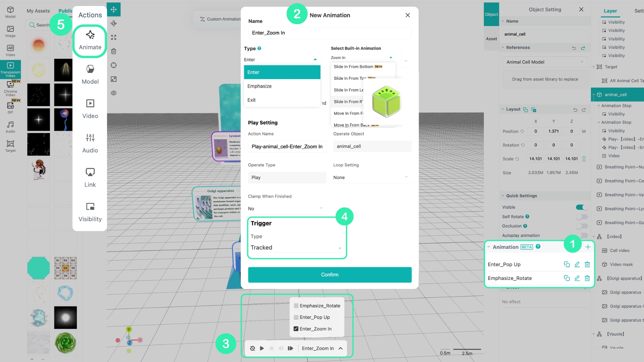Close the New Animation dialog
Image resolution: width=644 pixels, height=362 pixels.
click(408, 15)
